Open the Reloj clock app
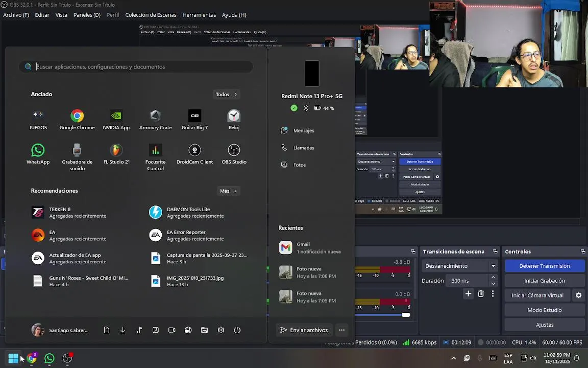Image resolution: width=588 pixels, height=368 pixels. [x=234, y=120]
